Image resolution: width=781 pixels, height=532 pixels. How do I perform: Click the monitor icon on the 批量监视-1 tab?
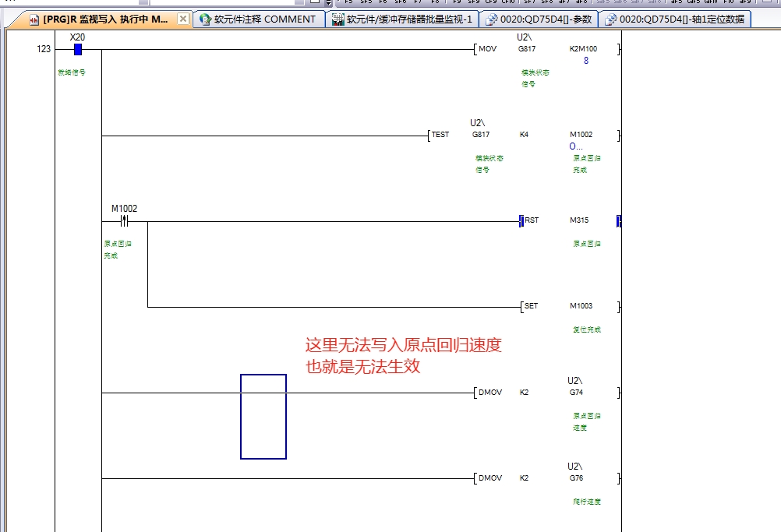pos(337,19)
